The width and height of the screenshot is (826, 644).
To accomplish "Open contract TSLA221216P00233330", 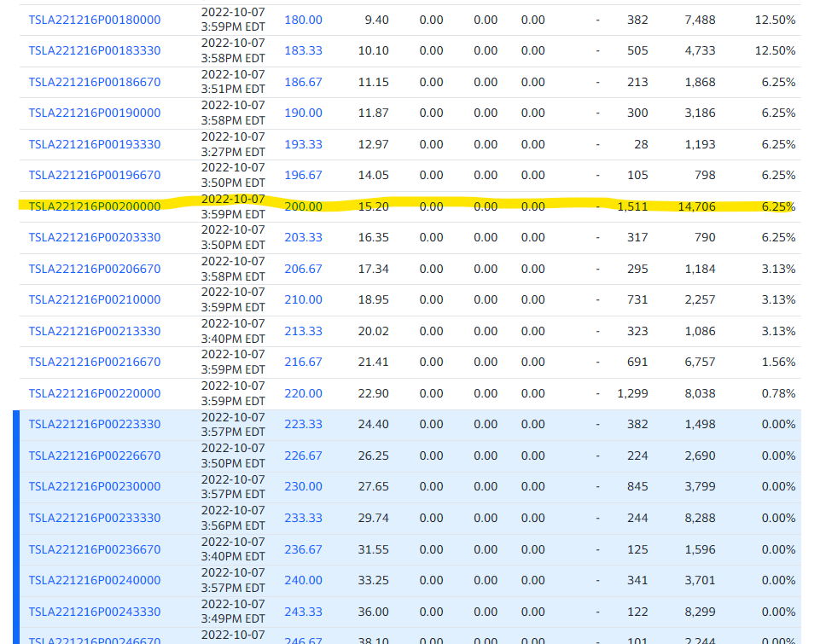I will 95,518.
